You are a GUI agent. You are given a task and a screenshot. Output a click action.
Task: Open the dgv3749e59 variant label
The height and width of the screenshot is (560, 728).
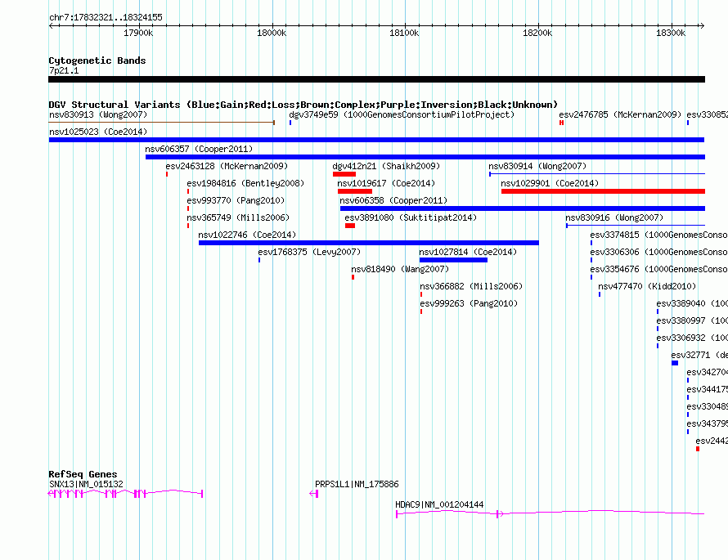click(402, 114)
